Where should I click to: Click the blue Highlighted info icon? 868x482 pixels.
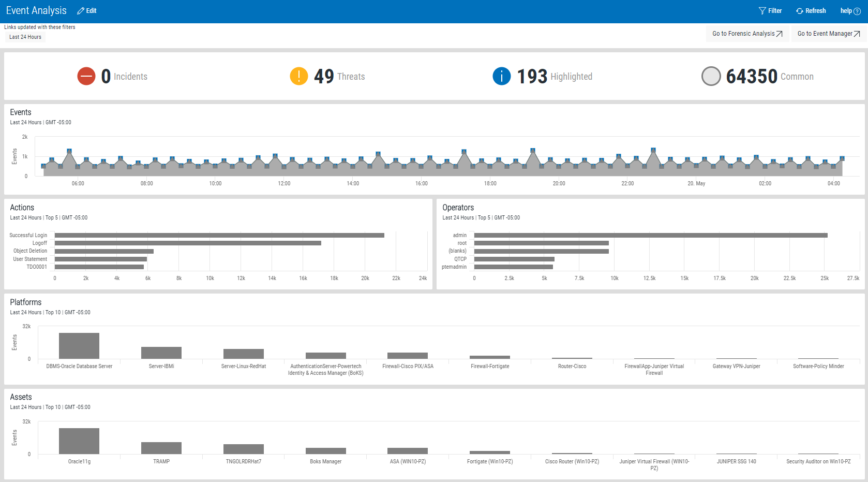501,76
